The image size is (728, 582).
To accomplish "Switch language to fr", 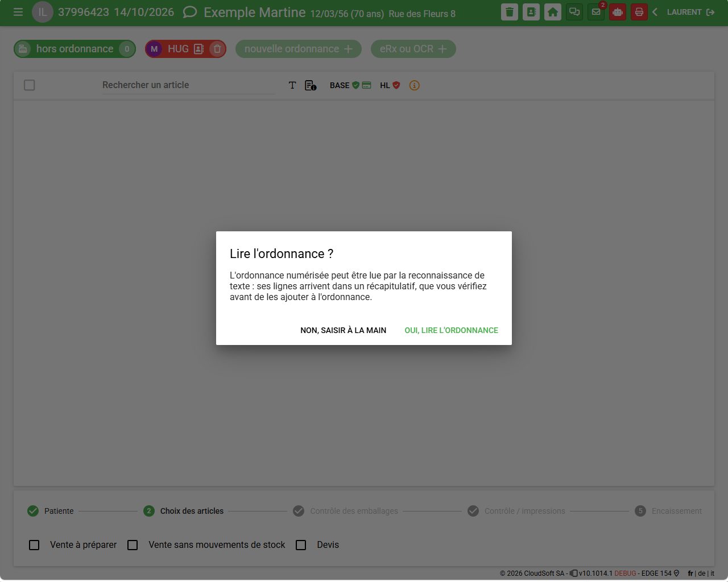I will (690, 573).
